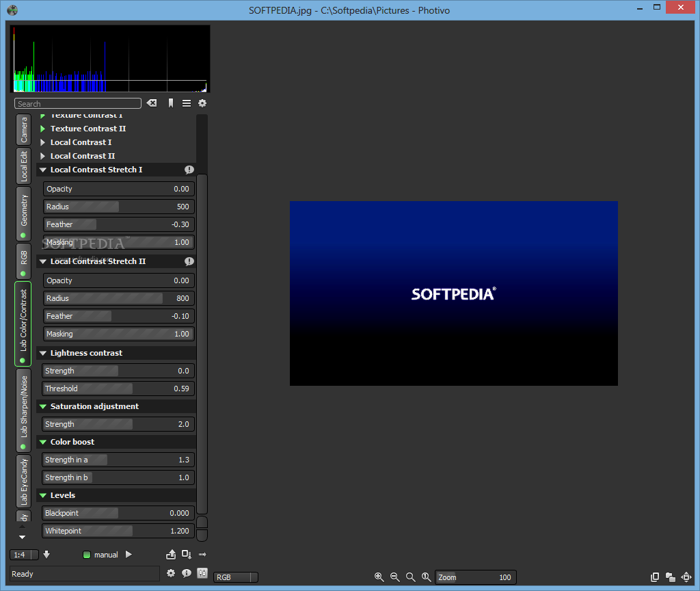This screenshot has width=700, height=591.
Task: Click the Radius 800 slider
Action: [x=119, y=298]
